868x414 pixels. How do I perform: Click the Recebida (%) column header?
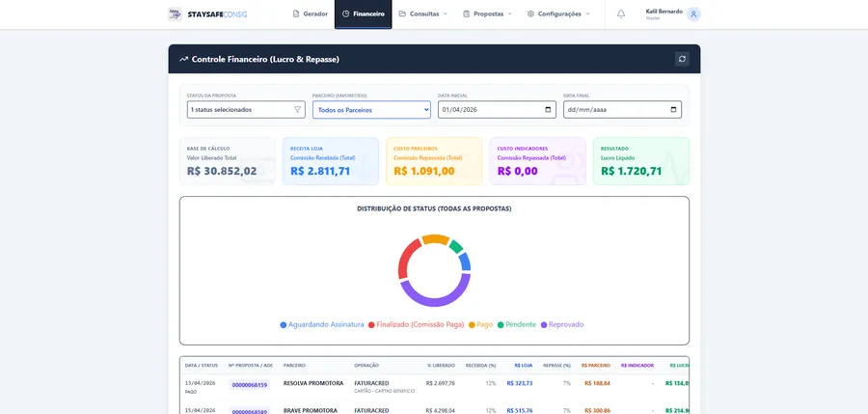[x=480, y=365]
